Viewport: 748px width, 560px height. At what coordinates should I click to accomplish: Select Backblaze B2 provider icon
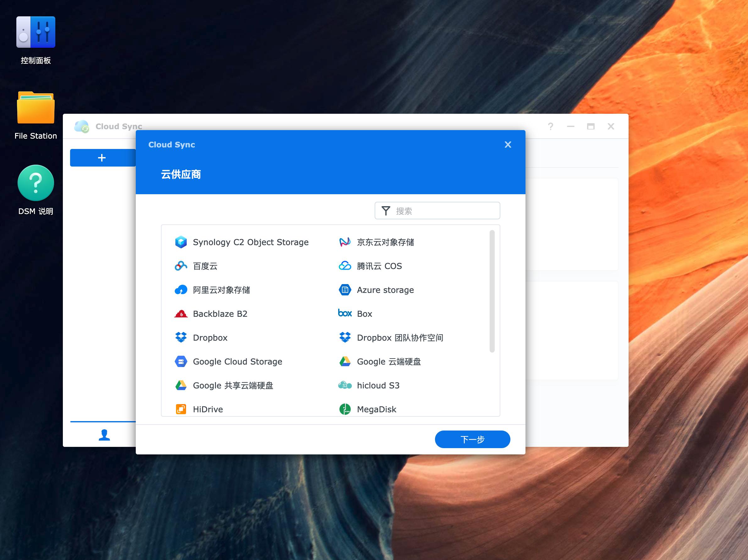pyautogui.click(x=181, y=314)
